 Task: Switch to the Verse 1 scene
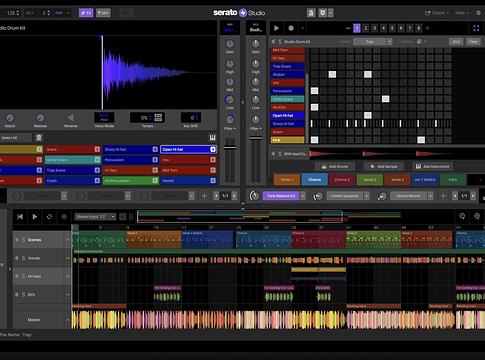(287, 180)
